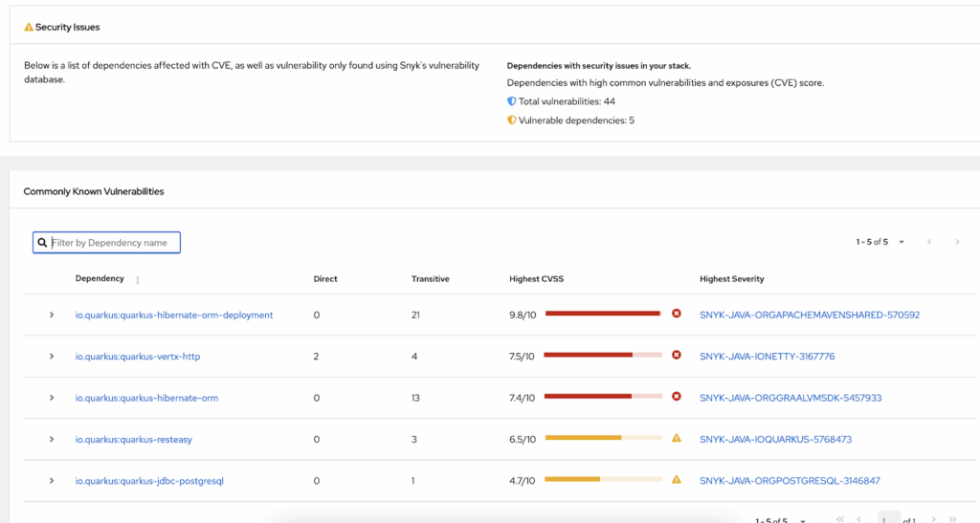Expand the quarkus-jdbc-postgresql row
The image size is (980, 523).
click(52, 481)
